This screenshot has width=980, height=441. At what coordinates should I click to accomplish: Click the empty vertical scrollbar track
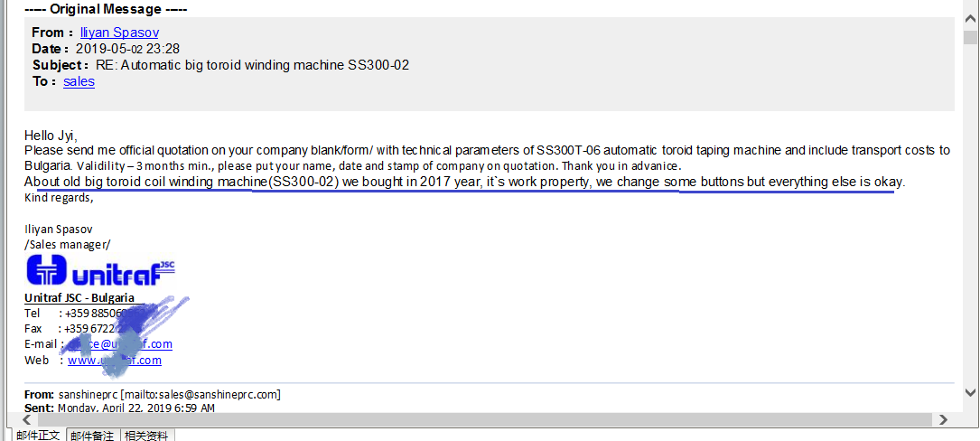[x=970, y=212]
